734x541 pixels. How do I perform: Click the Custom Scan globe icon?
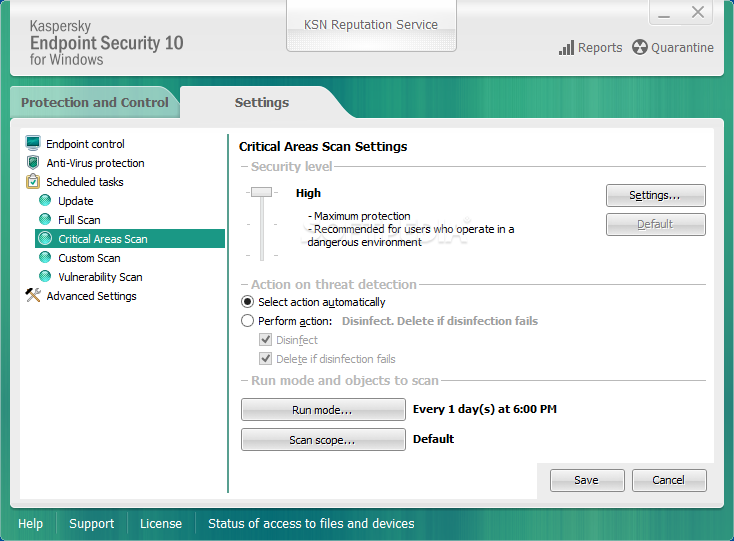[45, 257]
